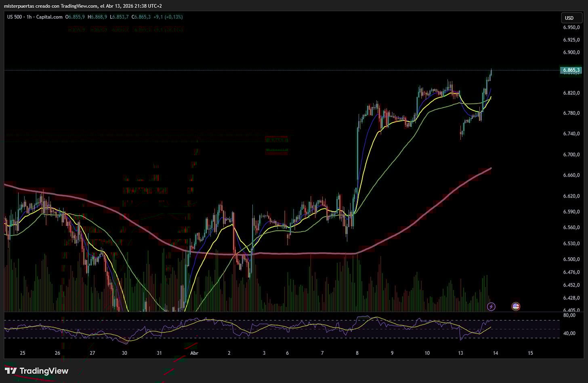Screen dimensions: 588x383
Task: Click the 6.476,0 price axis label
Action: (571, 272)
